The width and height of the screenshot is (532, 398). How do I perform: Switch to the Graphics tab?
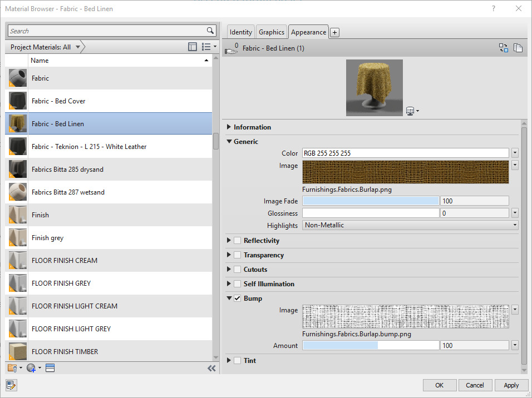271,32
